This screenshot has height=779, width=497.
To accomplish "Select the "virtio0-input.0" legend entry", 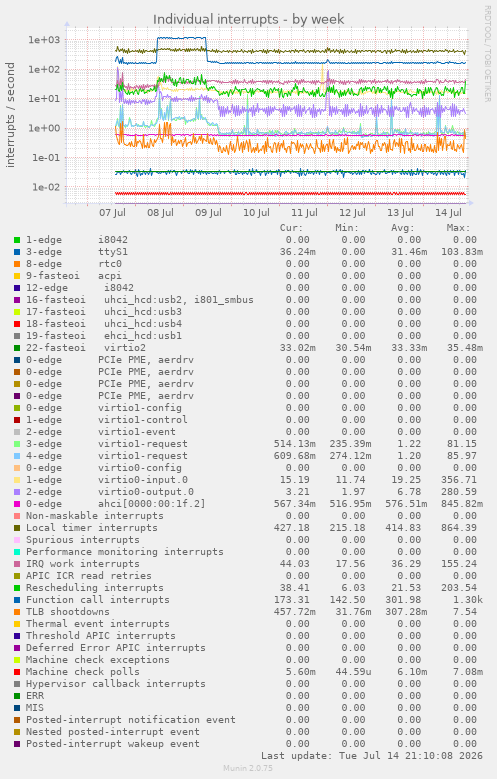I will coord(107,480).
